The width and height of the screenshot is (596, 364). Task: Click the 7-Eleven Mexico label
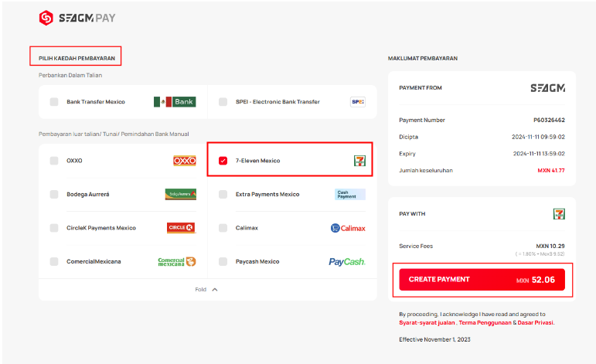coord(257,161)
